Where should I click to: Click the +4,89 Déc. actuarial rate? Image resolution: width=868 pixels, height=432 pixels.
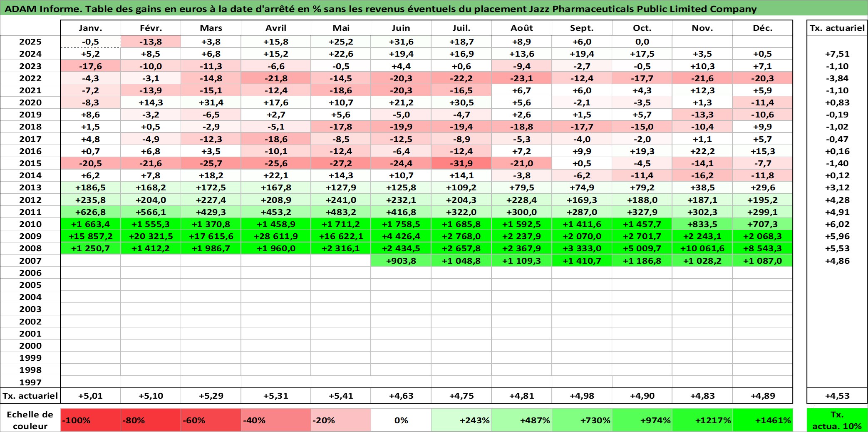point(762,396)
